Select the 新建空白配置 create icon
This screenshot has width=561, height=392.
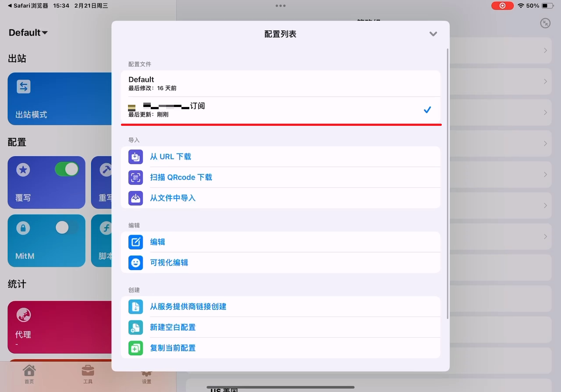pos(135,327)
